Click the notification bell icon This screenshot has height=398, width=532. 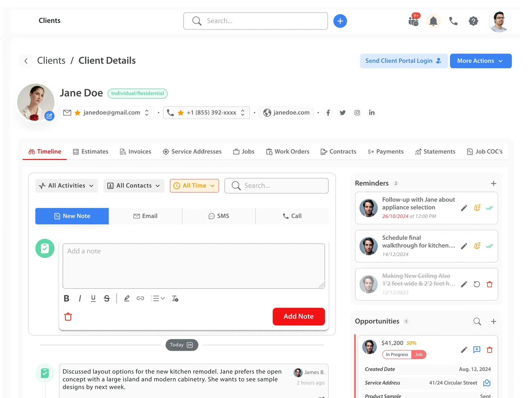(433, 21)
